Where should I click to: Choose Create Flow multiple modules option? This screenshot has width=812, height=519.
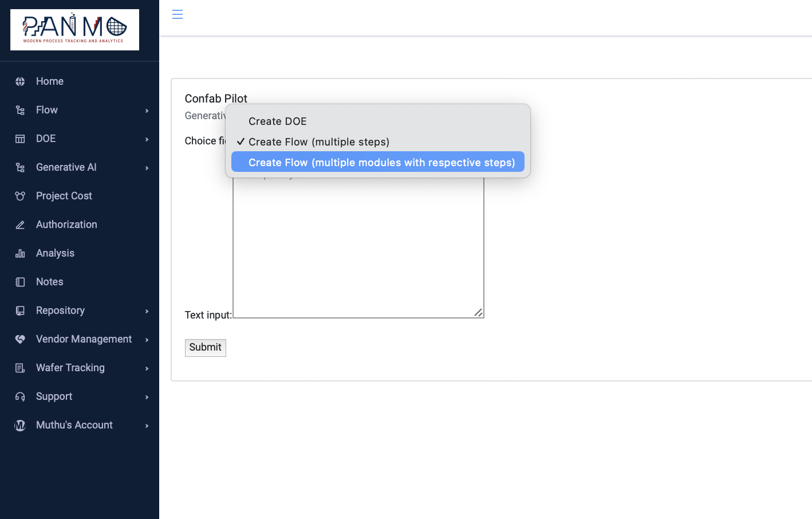click(x=378, y=162)
